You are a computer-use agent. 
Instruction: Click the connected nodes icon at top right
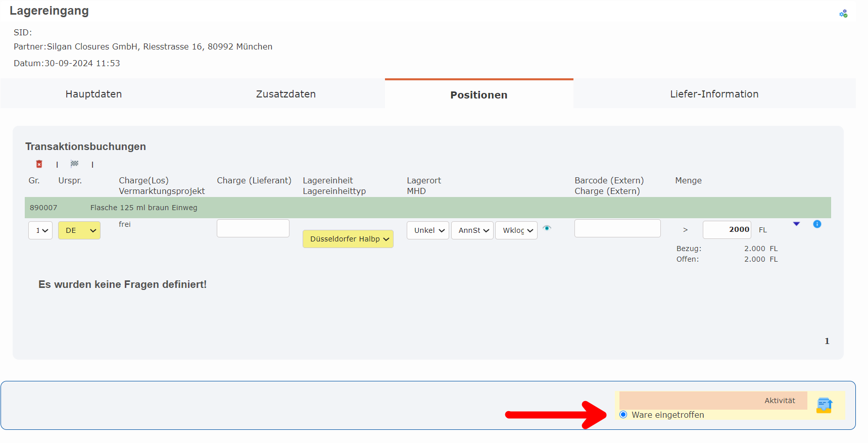843,14
